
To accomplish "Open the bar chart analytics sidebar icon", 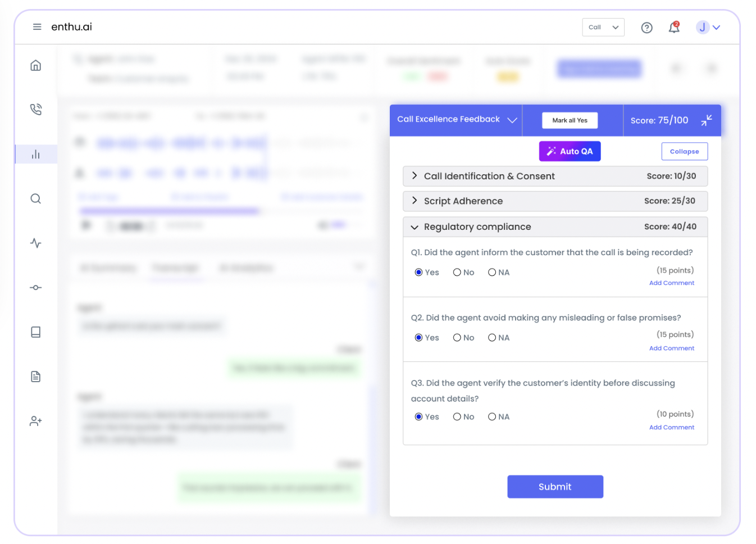I will click(36, 154).
